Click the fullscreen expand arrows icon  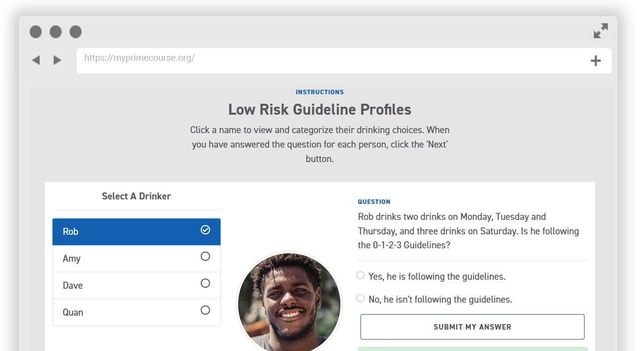(x=601, y=31)
